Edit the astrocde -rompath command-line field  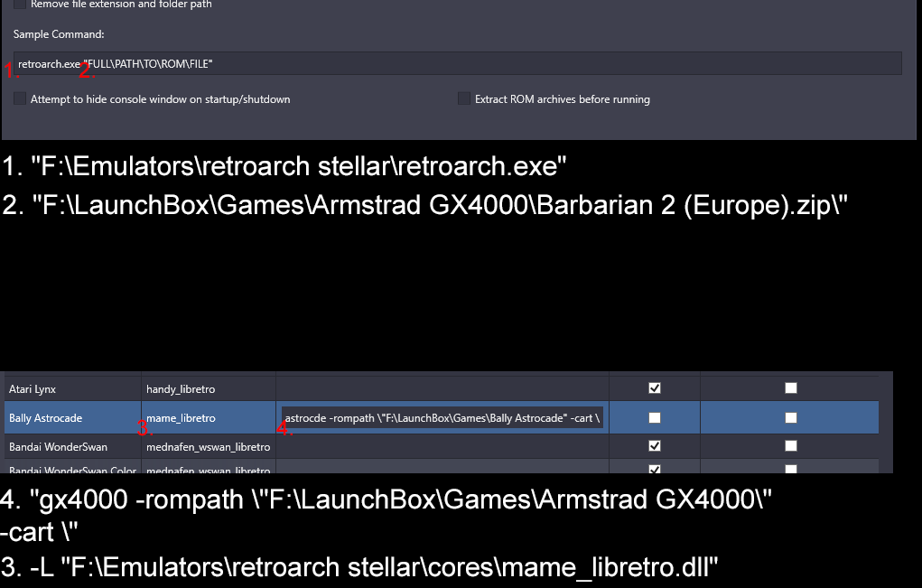tap(442, 418)
